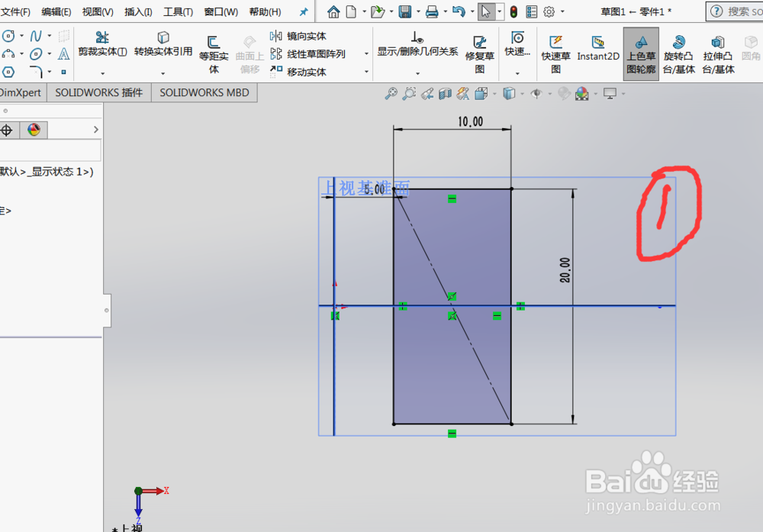This screenshot has width=763, height=532.
Task: Select the Tangent Arc tool
Action: tap(8, 53)
